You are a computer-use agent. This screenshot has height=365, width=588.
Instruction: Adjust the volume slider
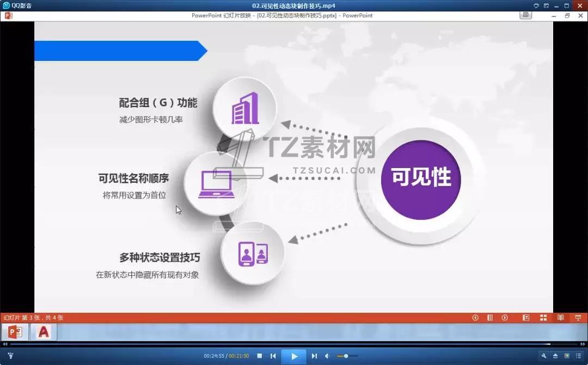click(x=347, y=356)
